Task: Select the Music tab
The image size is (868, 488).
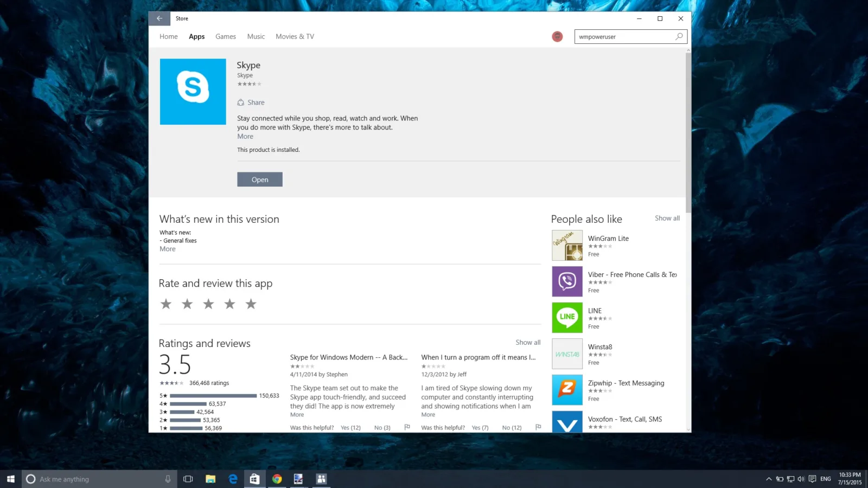Action: [x=256, y=36]
